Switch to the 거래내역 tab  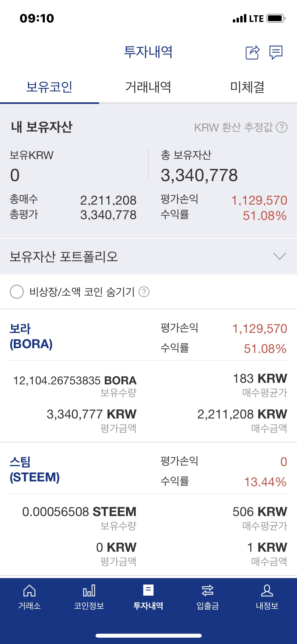pos(148,87)
